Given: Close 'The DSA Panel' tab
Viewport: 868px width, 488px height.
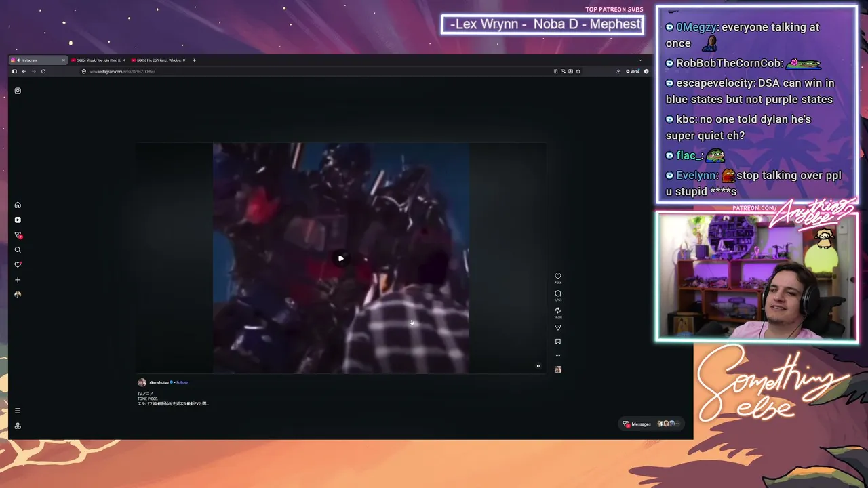Looking at the screenshot, I should point(184,60).
